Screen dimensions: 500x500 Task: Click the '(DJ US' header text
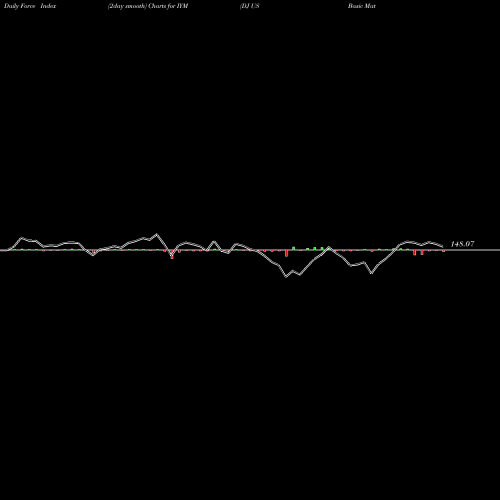[250, 6]
